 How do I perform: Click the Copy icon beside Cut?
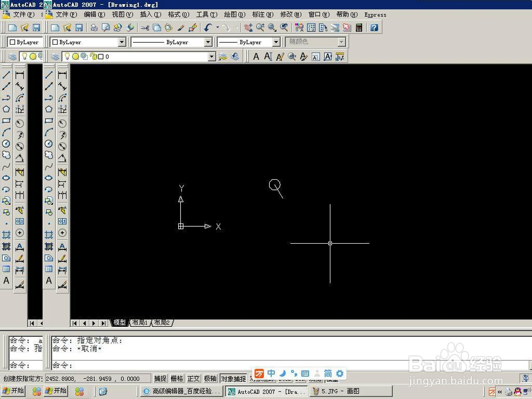(x=157, y=28)
